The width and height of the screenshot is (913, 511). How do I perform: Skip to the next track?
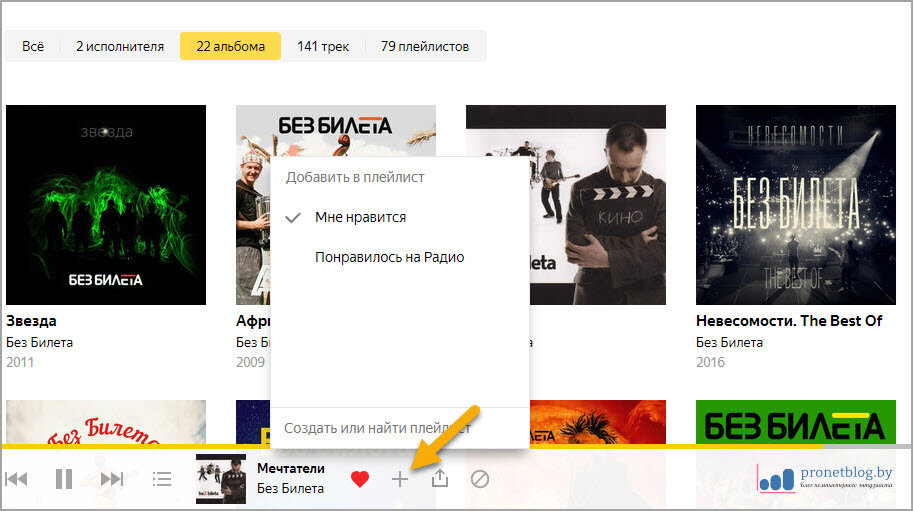pyautogui.click(x=112, y=479)
